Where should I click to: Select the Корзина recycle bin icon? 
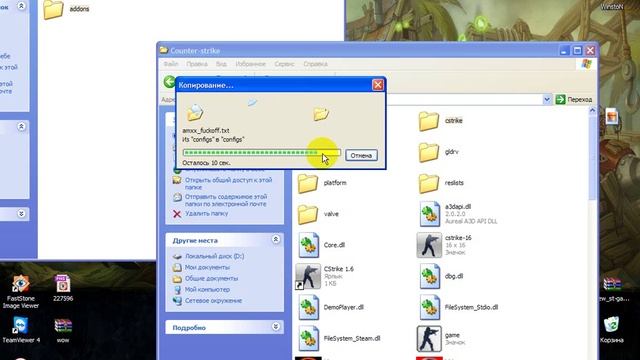[611, 325]
